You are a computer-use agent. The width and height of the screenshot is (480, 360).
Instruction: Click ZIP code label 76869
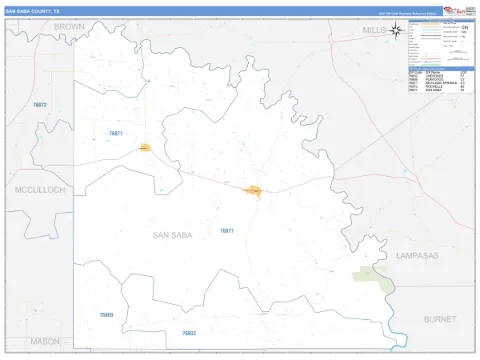click(x=106, y=315)
